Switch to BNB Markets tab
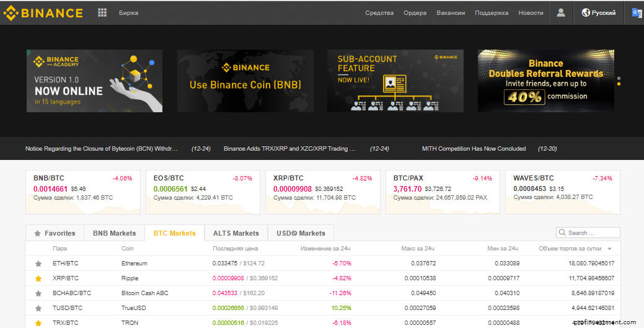The width and height of the screenshot is (644, 328). 114,233
